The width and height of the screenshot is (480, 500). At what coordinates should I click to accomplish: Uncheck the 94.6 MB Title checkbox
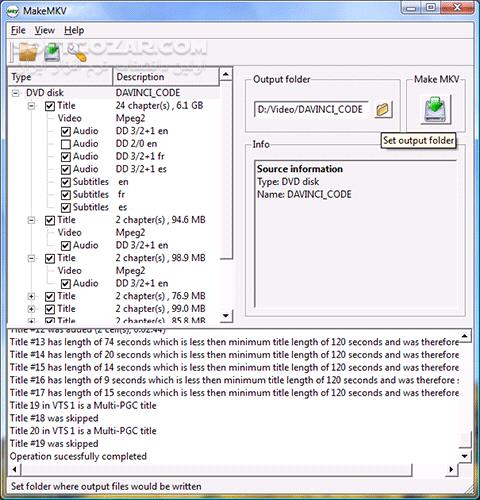(50, 221)
